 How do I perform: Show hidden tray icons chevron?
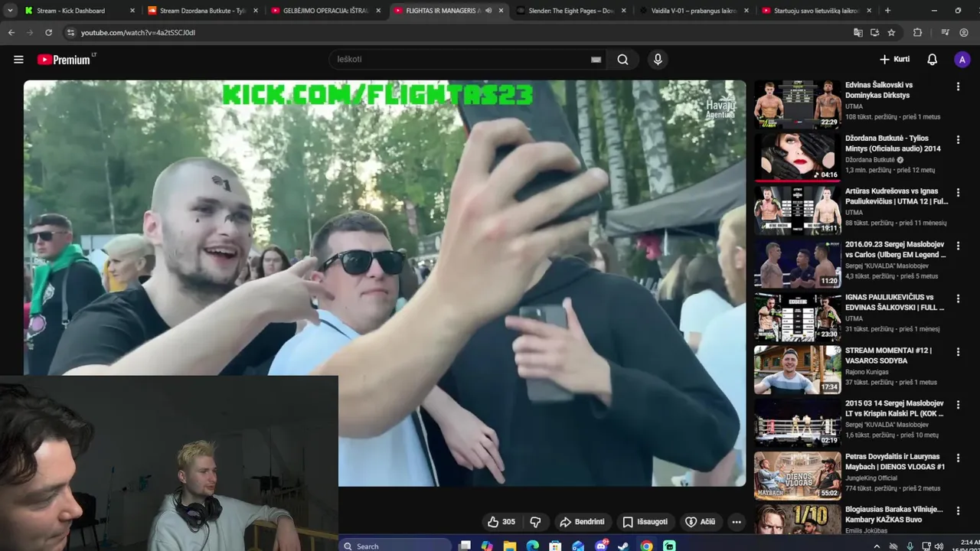tap(877, 546)
